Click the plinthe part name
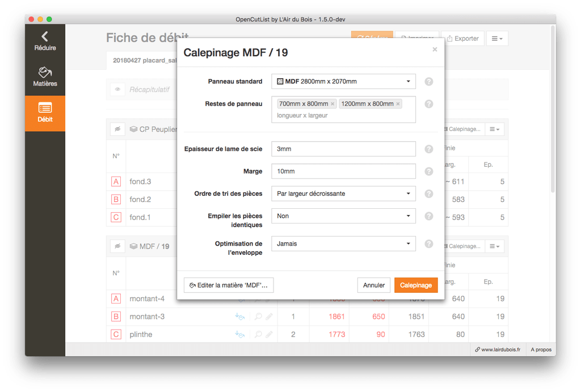The height and width of the screenshot is (392, 581). 141,334
